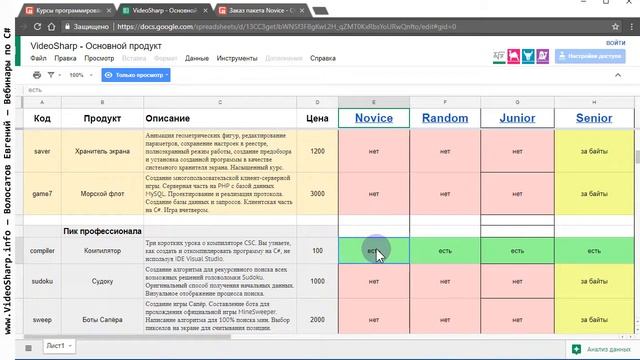This screenshot has height=360, width=640.
Task: Follow the Junior header link
Action: coord(517,118)
